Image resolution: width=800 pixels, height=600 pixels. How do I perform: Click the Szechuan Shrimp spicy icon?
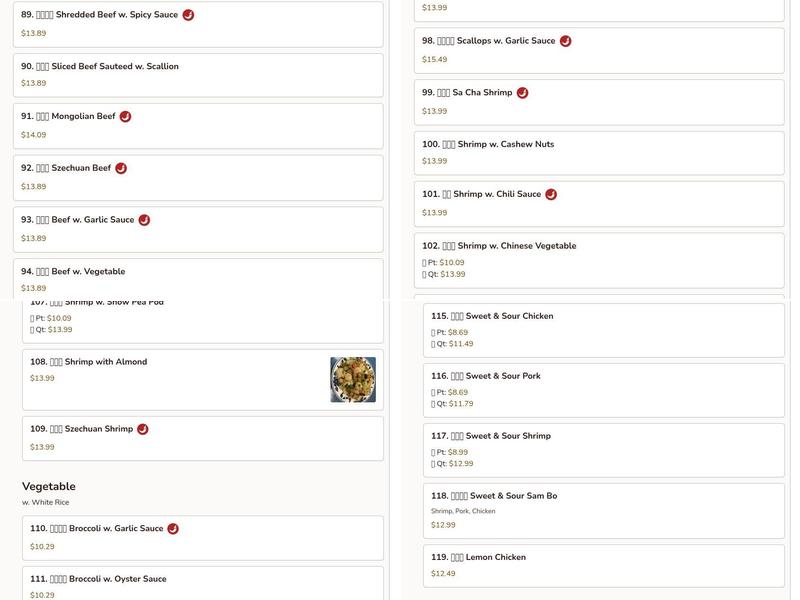pos(143,429)
